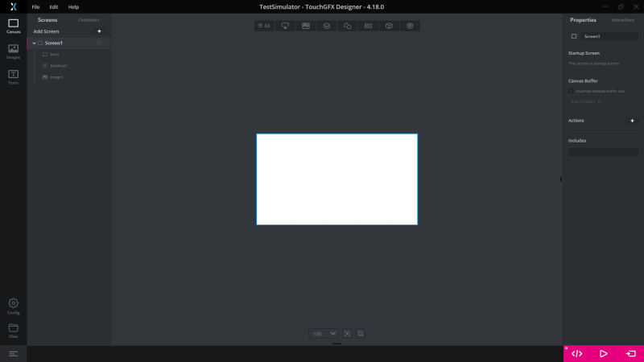Add a new action with plus button
Image resolution: width=644 pixels, height=362 pixels.
point(632,121)
